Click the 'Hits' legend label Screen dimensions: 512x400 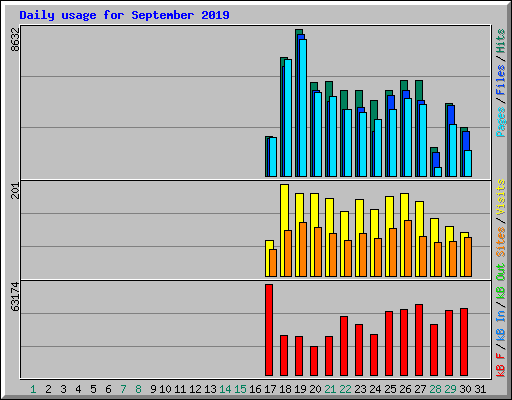click(501, 41)
